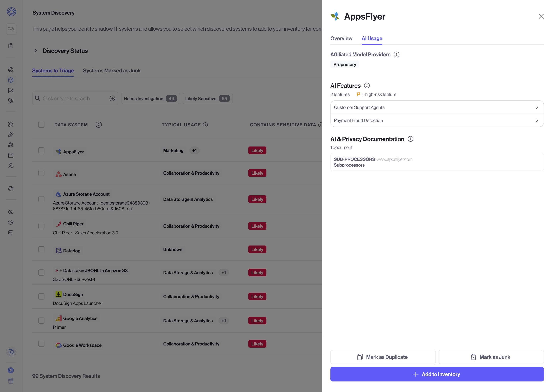Viewport: 552px width, 392px height.
Task: Open the connected-shapes workflow sidebar icon
Action: (11, 124)
